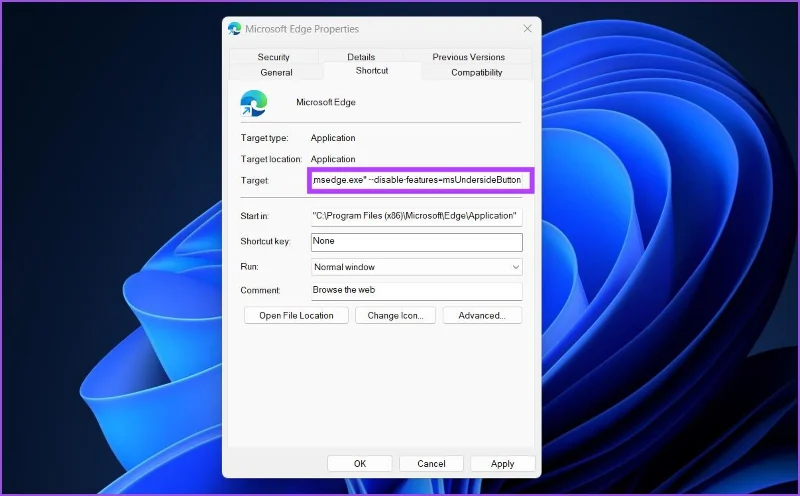This screenshot has height=496, width=800.
Task: Click the 'Run:' label
Action: tap(249, 266)
